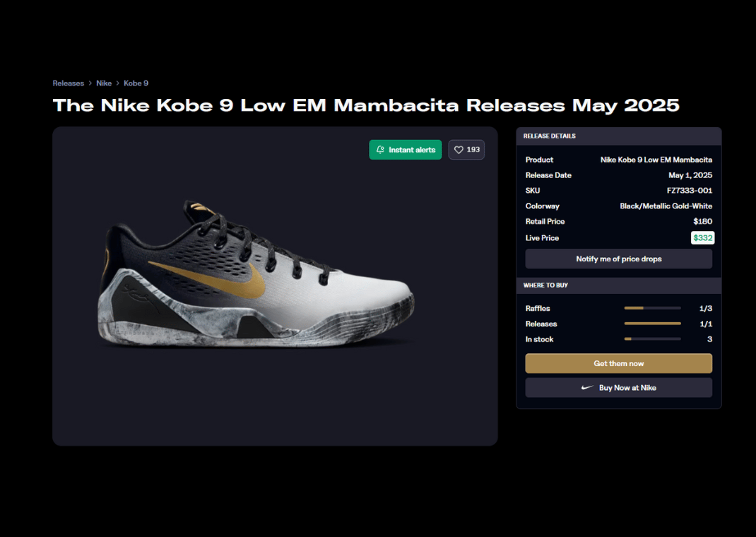Select Buy Now at Nike

(619, 388)
